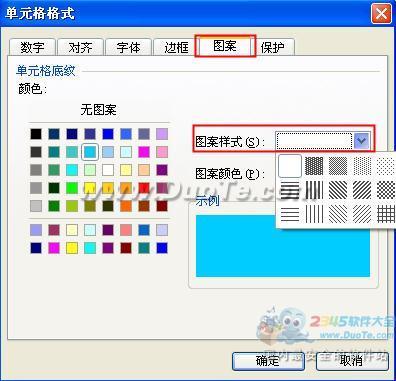Pick the black color swatch
The image size is (396, 381).
(36, 134)
